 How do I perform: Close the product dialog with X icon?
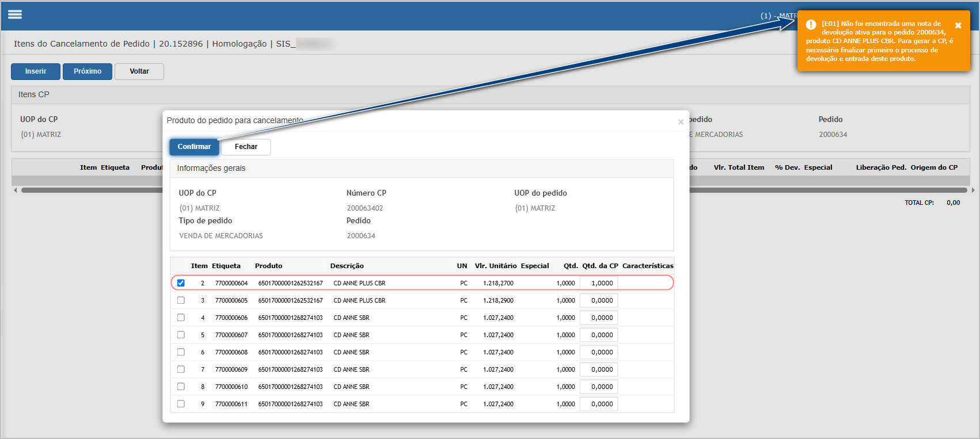point(681,122)
